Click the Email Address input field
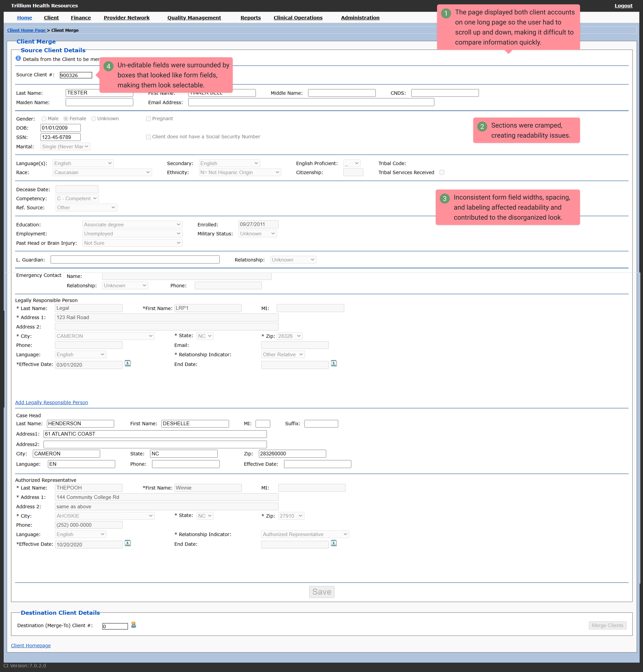Screen dimensions: 643x672 coord(311,102)
